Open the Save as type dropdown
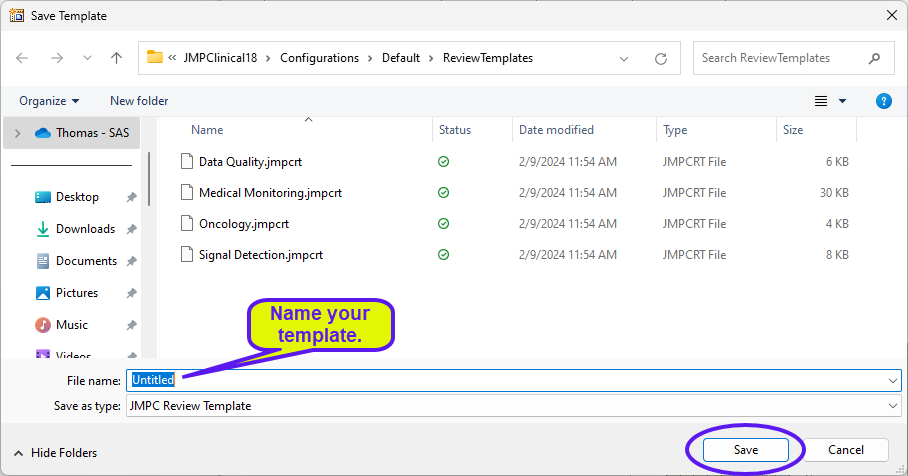The width and height of the screenshot is (908, 476). coord(892,406)
